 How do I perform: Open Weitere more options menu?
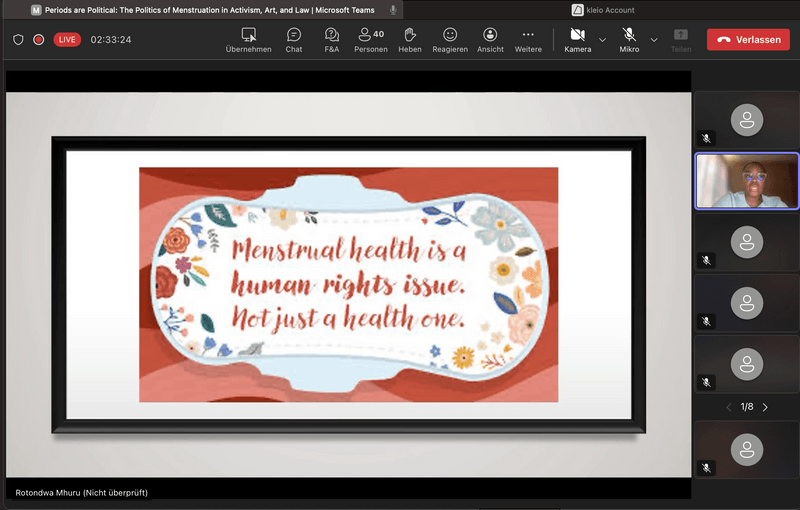click(528, 40)
